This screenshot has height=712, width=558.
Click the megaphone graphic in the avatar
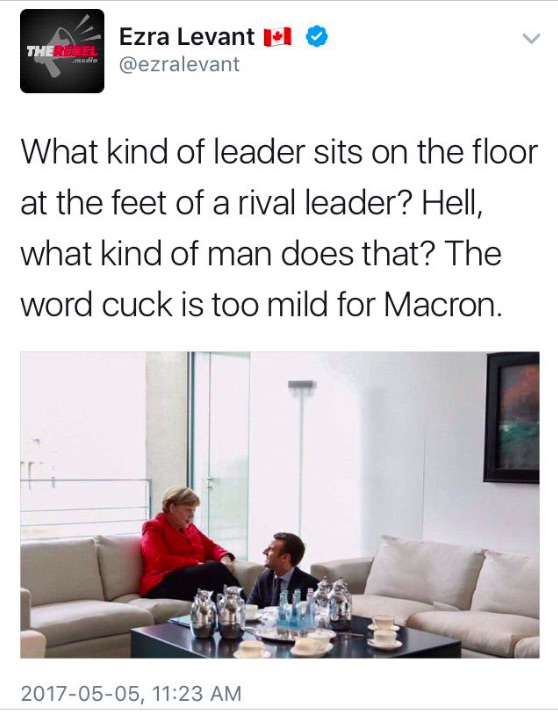(x=68, y=50)
